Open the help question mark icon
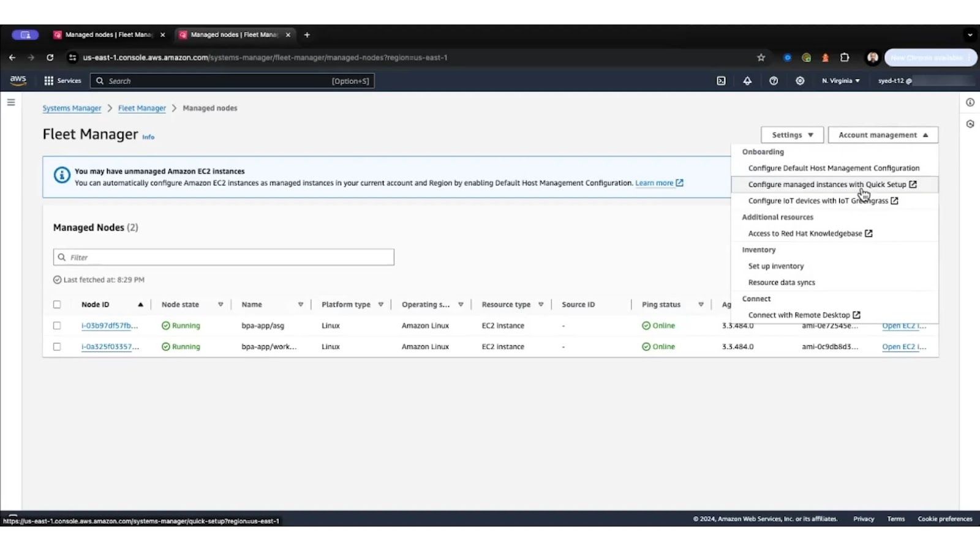 (774, 81)
